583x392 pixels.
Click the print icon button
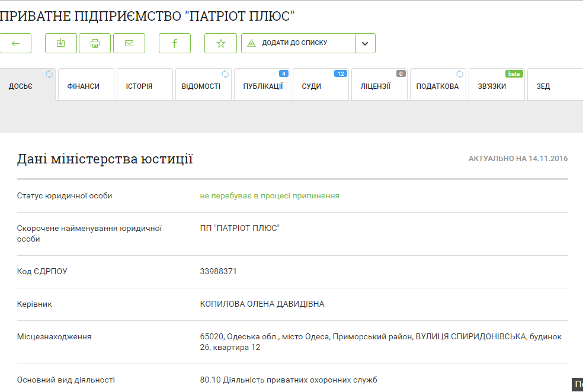coord(95,43)
